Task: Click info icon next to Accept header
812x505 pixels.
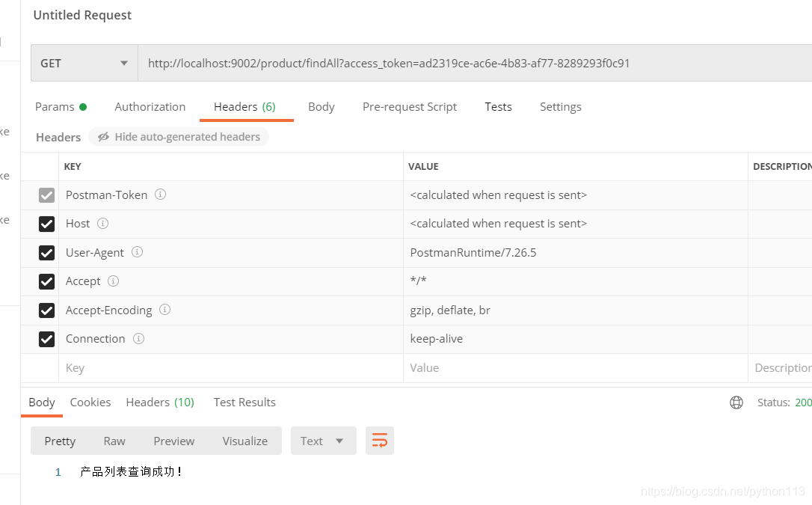Action: [x=114, y=281]
